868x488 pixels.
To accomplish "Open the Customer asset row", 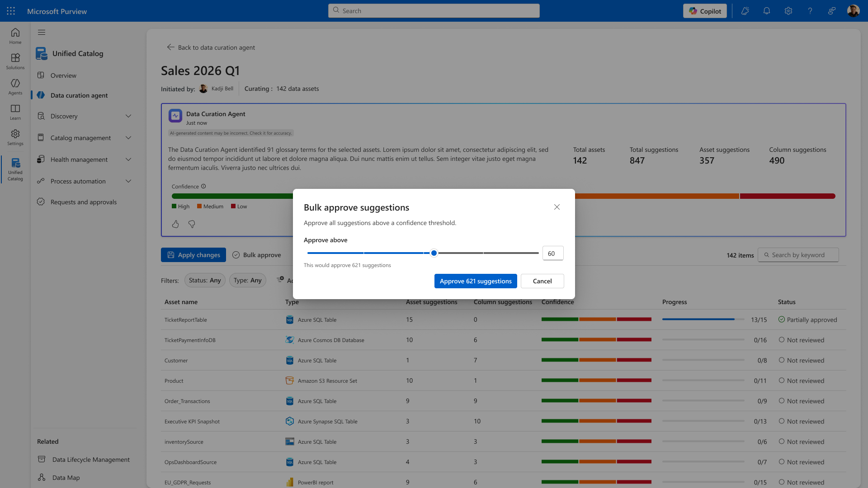I will pos(504,360).
